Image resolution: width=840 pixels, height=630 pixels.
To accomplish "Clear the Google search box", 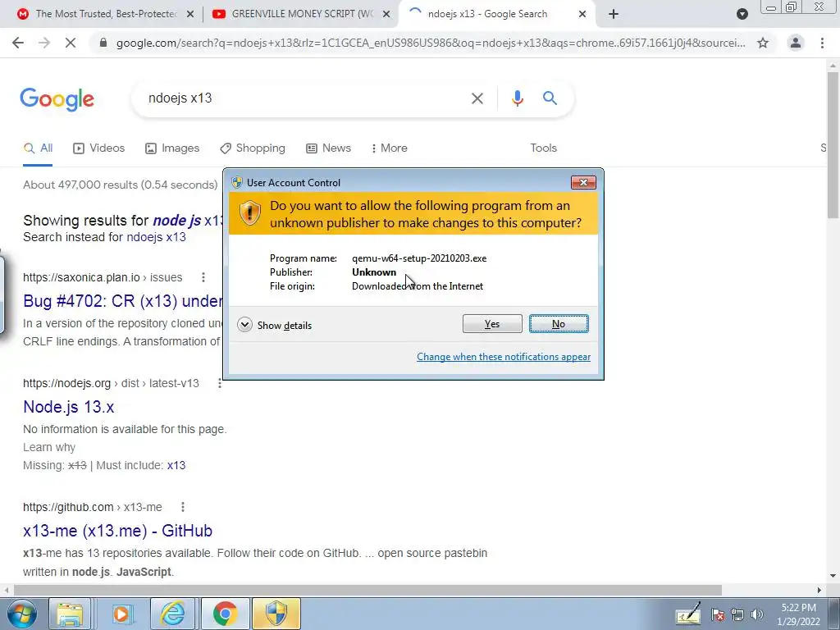I will 477,98.
